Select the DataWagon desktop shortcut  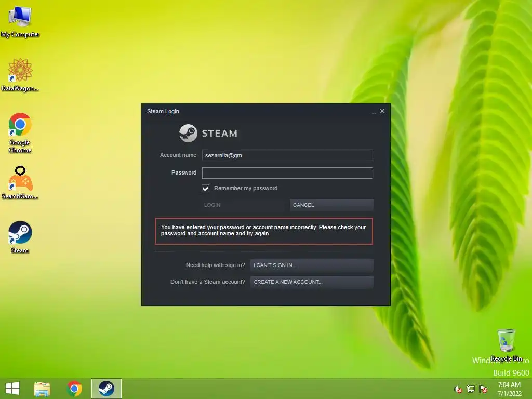(20, 75)
